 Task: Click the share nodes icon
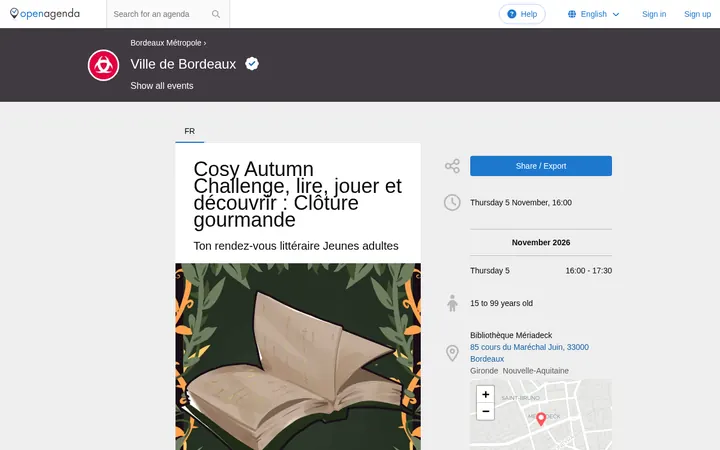coord(452,166)
